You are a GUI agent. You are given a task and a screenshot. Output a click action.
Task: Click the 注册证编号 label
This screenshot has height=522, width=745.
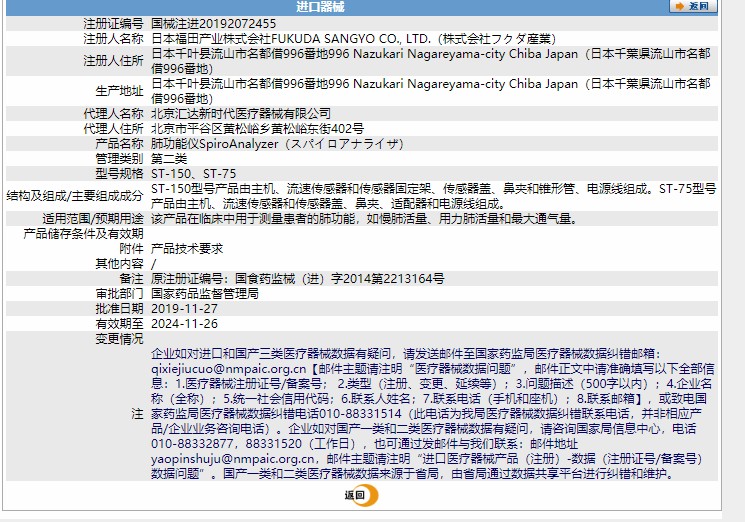[113, 24]
